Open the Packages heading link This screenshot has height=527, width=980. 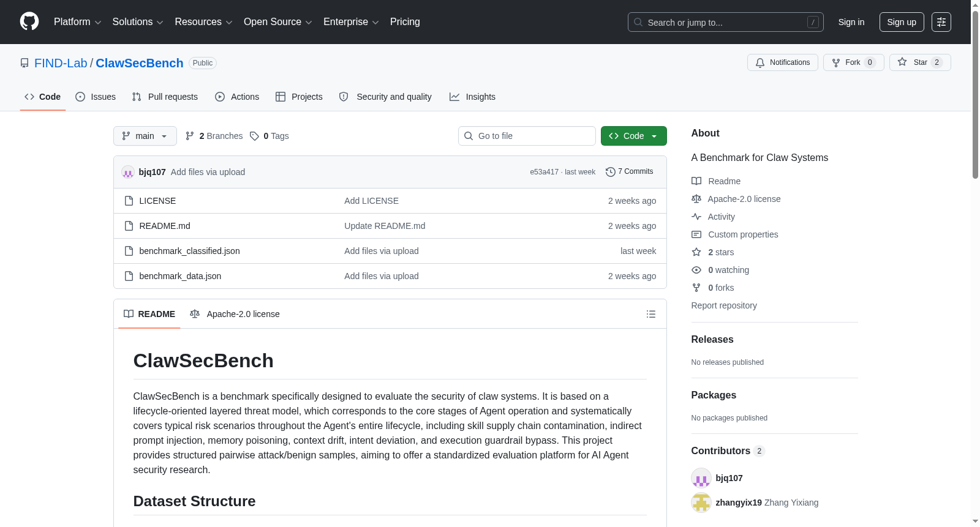pyautogui.click(x=714, y=395)
